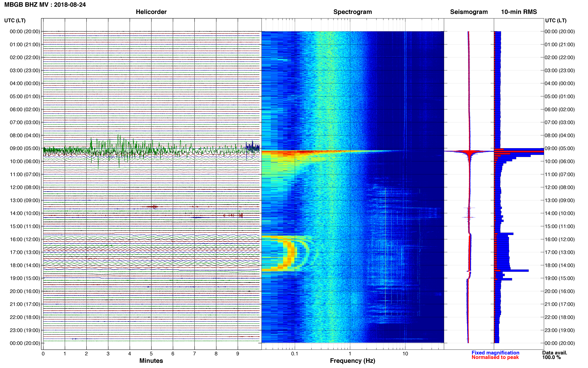Click the 10-min RMS panel heading
Image resolution: width=588 pixels, height=368 pixels.
519,12
